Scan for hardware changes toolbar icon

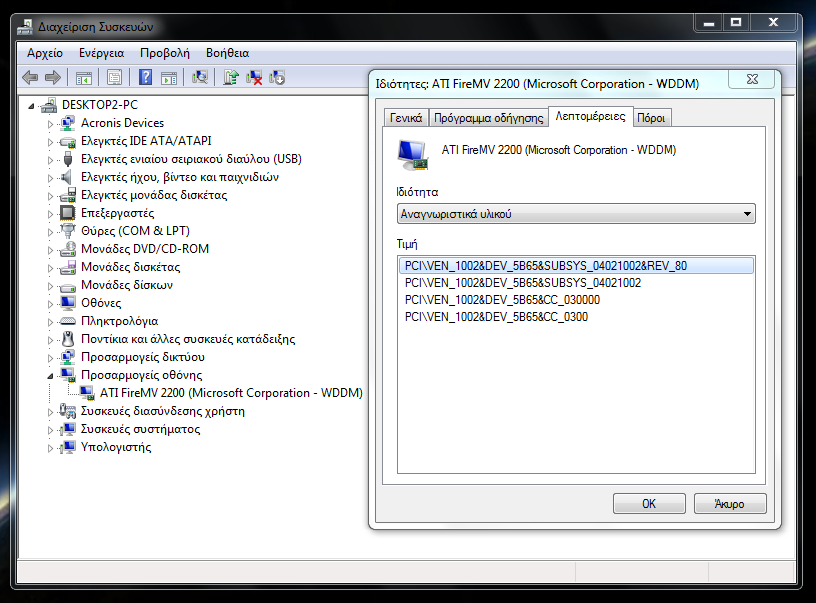(x=200, y=78)
